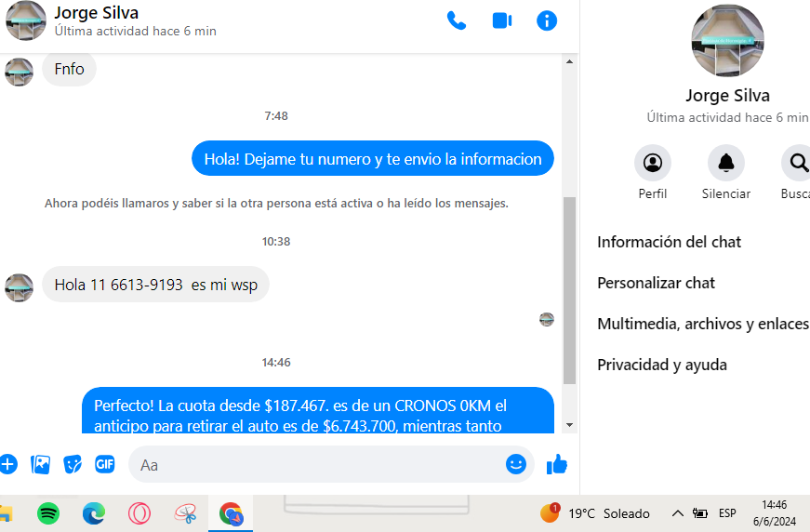Open battery status in system tray
The width and height of the screenshot is (810, 532).
[x=700, y=513]
